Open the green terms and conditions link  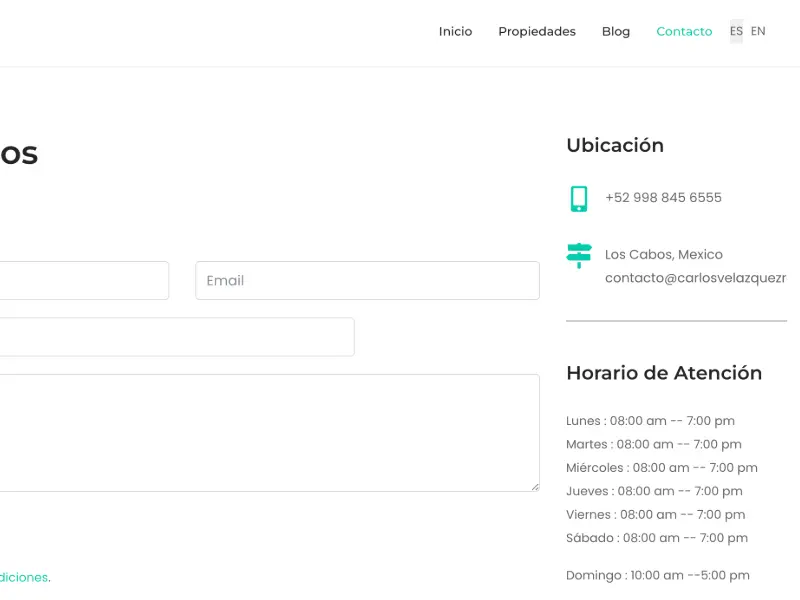24,578
